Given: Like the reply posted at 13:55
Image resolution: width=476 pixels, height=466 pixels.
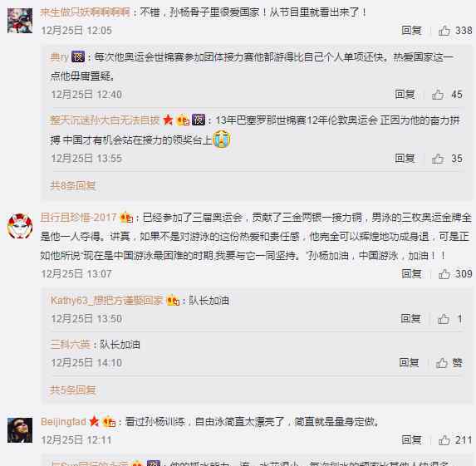Looking at the screenshot, I should click(x=438, y=159).
